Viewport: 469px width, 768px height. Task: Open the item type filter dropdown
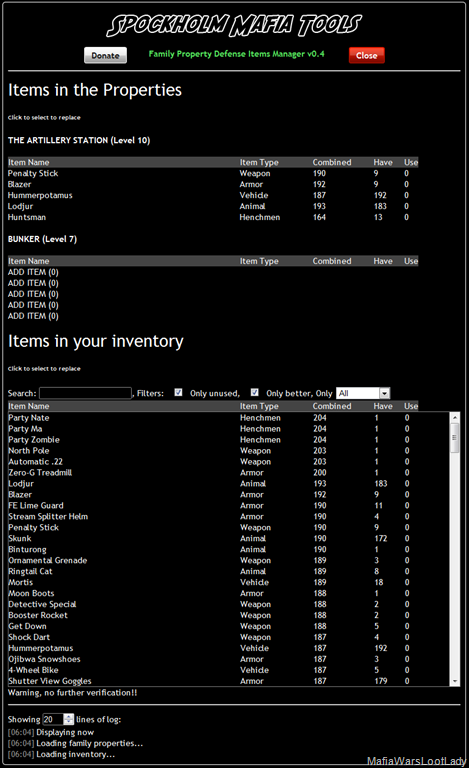363,393
